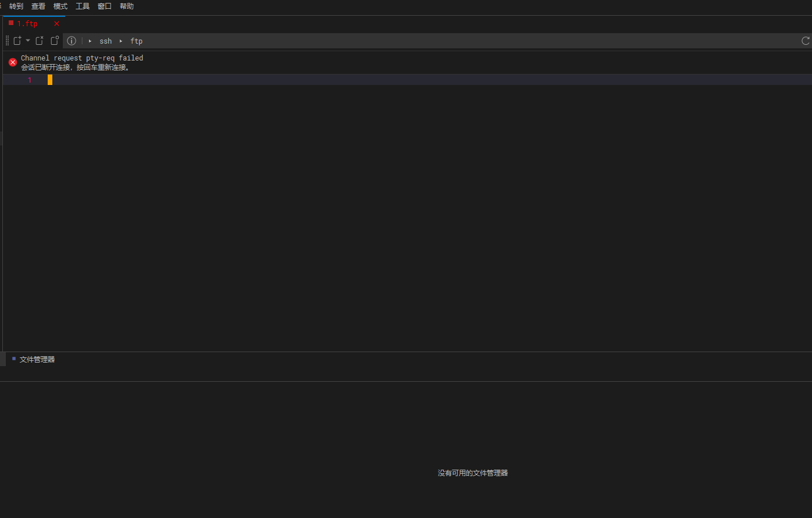Click the toolbar drag handle dots
The width and height of the screenshot is (812, 518).
[7, 41]
